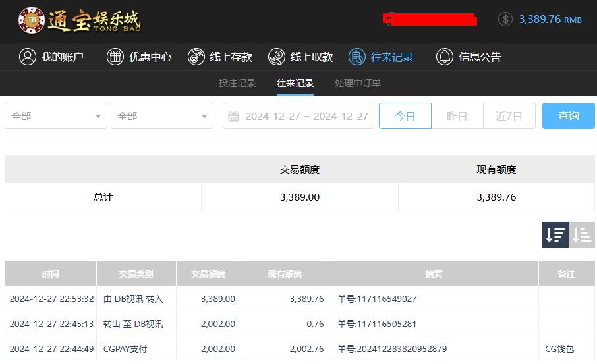Screen dimensions: 597x364
Task: Open 我的账户 menu item
Action: click(x=51, y=57)
